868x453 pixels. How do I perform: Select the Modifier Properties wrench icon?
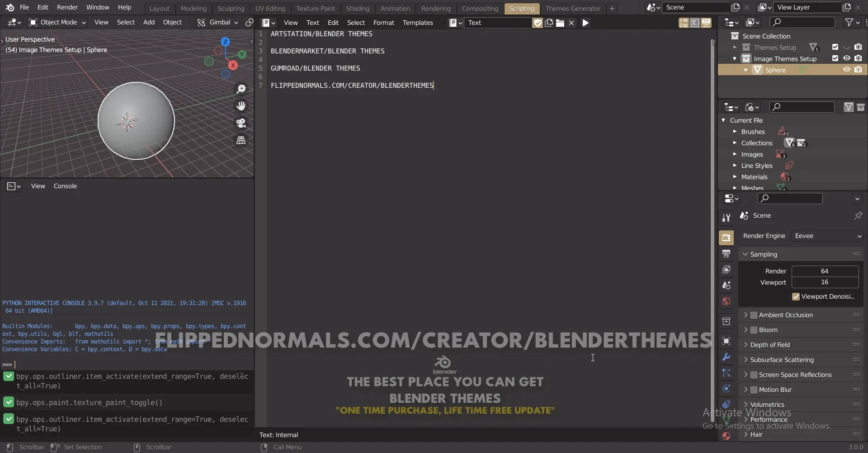pos(726,357)
